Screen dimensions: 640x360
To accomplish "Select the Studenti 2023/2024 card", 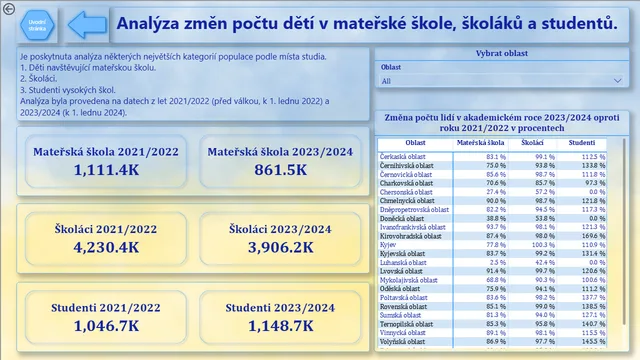I will point(280,317).
